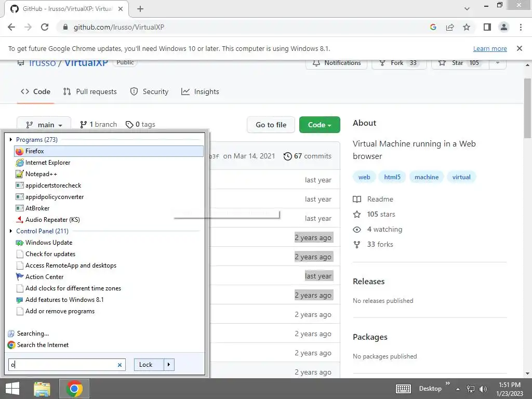View the 1 branch link

click(98, 125)
